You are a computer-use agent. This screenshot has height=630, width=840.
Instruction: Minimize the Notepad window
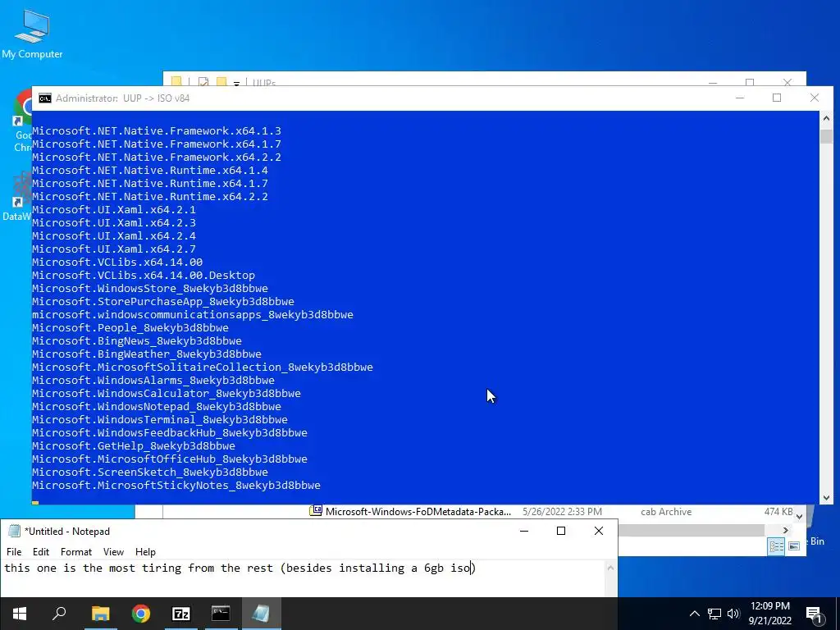coord(524,531)
